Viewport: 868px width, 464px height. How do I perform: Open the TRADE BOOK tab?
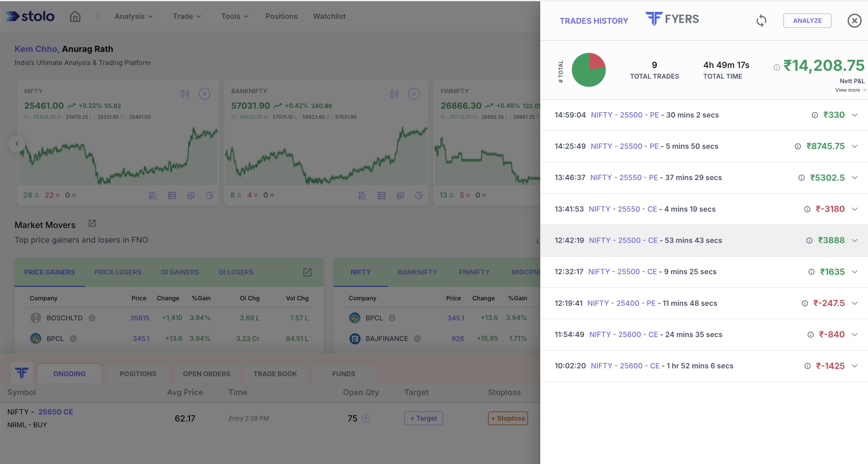click(275, 374)
